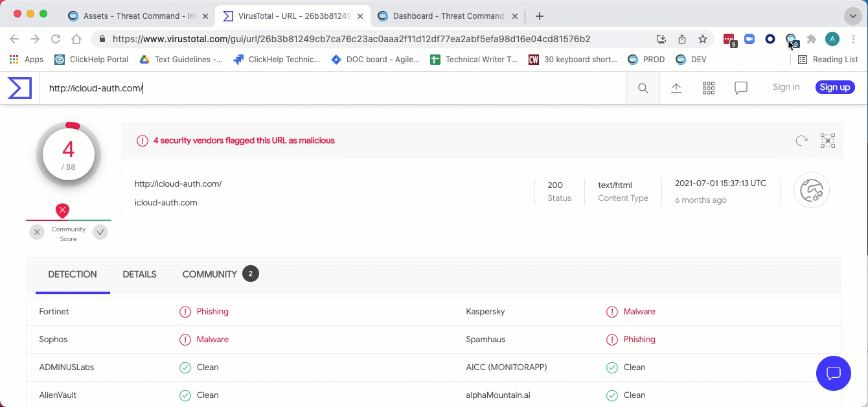Click the reanalyze refresh icon
868x407 pixels.
[802, 141]
